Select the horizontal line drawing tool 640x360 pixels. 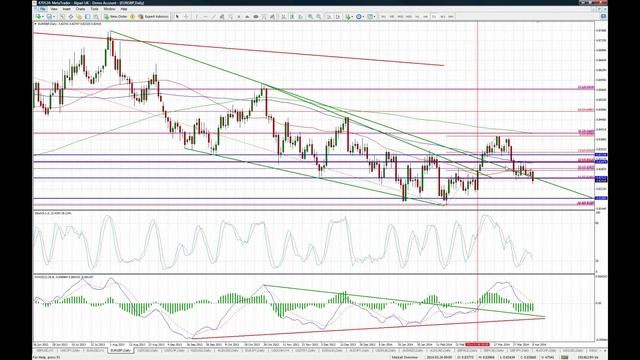coord(205,17)
